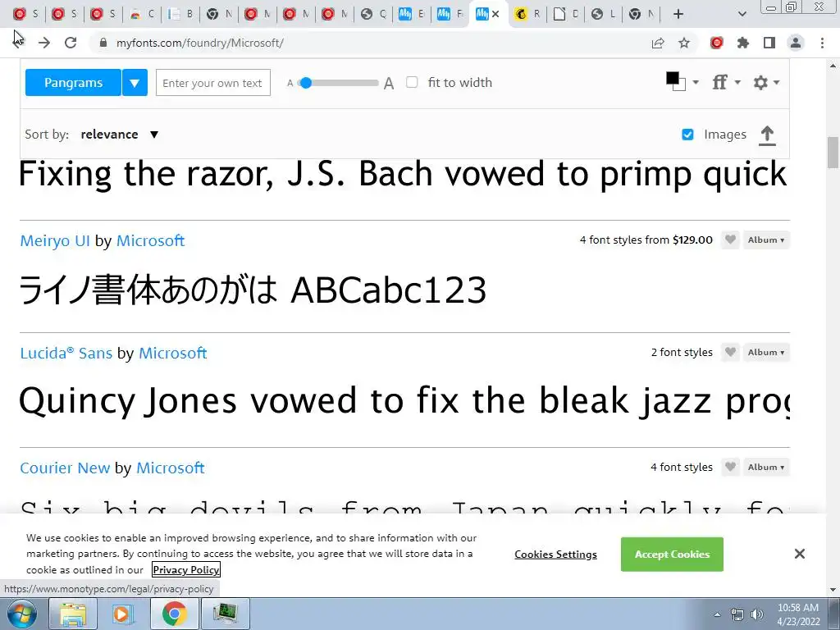Open the Album dropdown for Courier New

(x=766, y=467)
